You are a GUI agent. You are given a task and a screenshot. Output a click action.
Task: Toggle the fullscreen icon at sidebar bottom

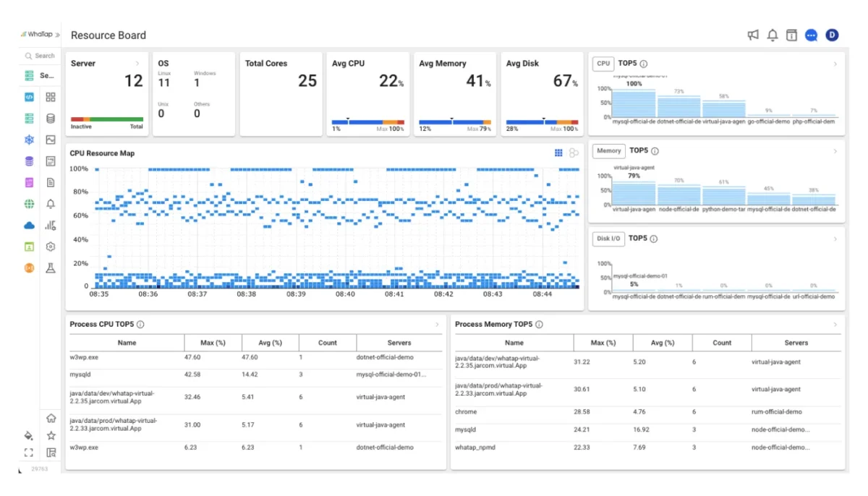(x=29, y=453)
